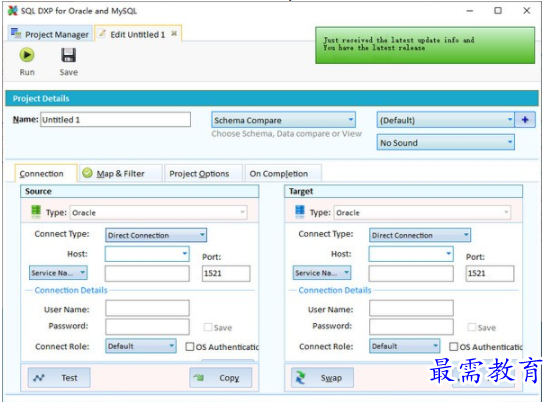Go to On Completion tab
Viewport: 551px width, 402px height.
pos(283,174)
